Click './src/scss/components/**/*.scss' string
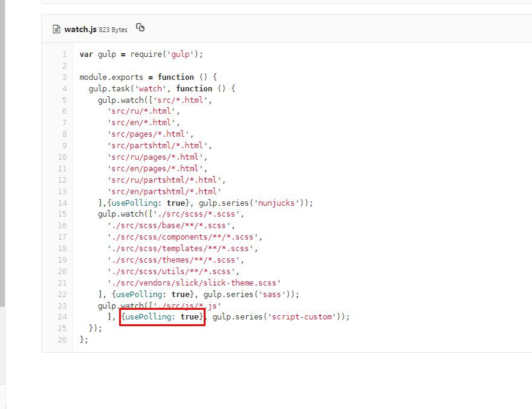Viewport: 532px width, 409px height. click(x=182, y=237)
